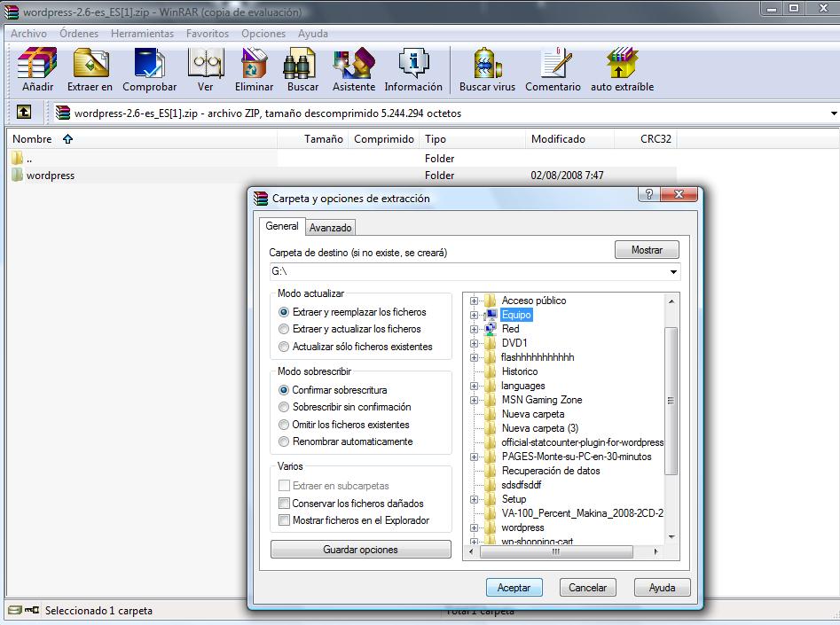Click the Mostrar button
The width and height of the screenshot is (840, 625).
point(647,250)
